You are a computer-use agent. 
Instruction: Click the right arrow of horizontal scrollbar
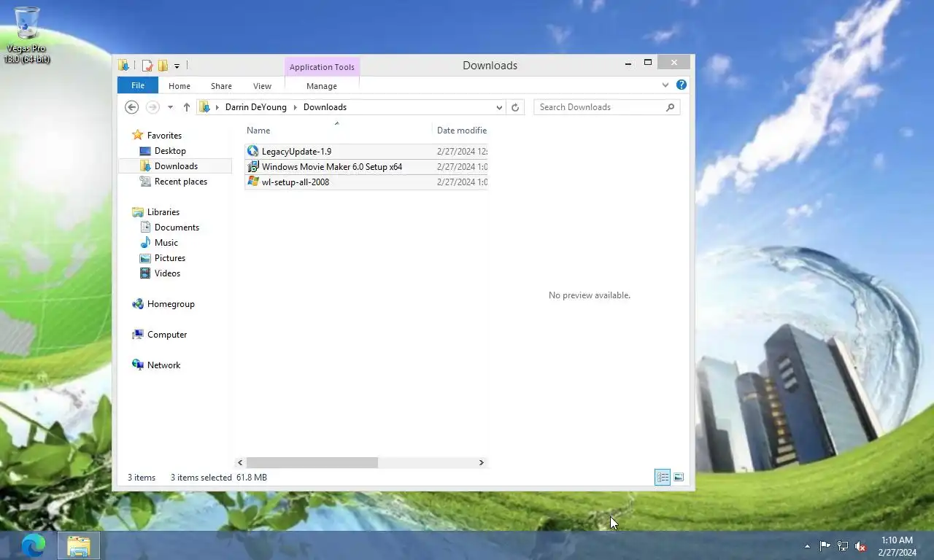(481, 463)
